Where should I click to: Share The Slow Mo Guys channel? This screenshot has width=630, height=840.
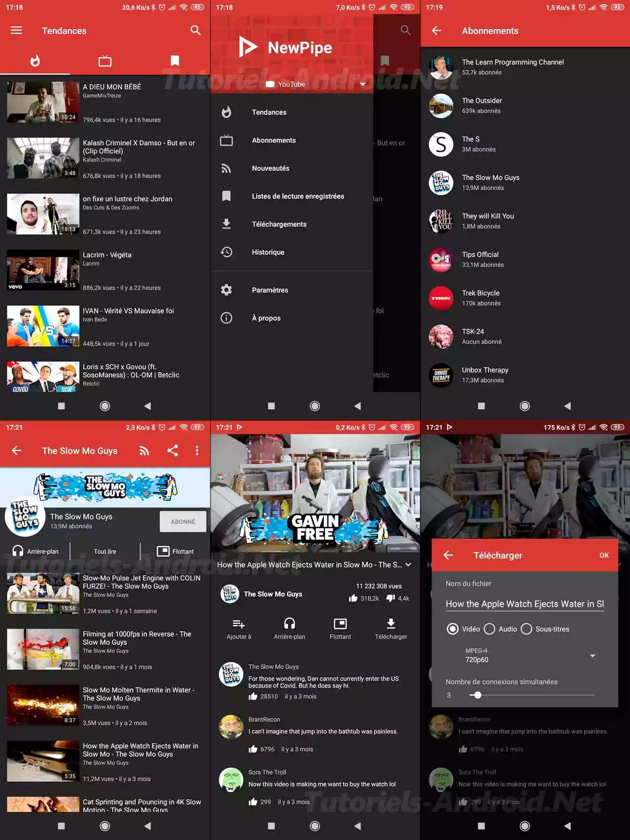173,451
